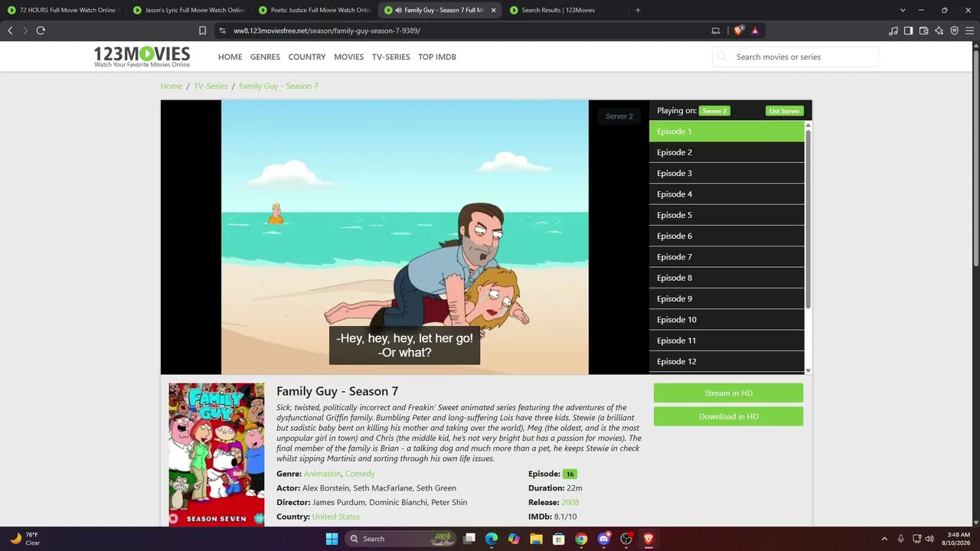Open the Windows Start menu
Screen dimensions: 980x551
[332, 539]
